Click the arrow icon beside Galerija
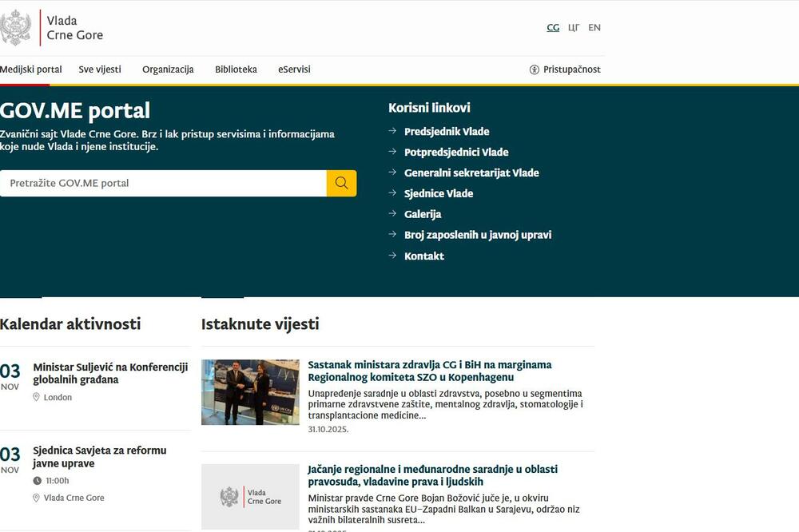This screenshot has width=799, height=532. 392,214
